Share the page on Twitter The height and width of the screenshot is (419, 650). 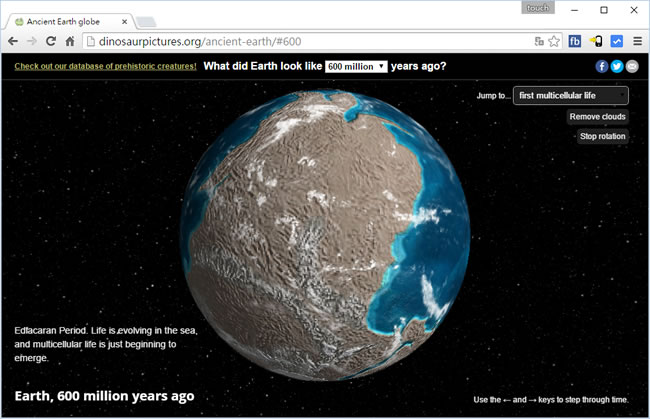coord(617,66)
